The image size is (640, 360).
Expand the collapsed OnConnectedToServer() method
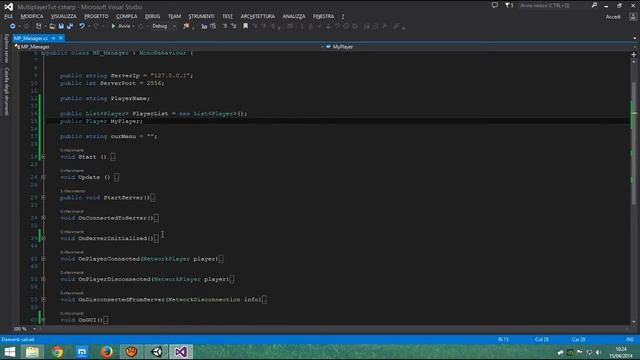(x=43, y=218)
